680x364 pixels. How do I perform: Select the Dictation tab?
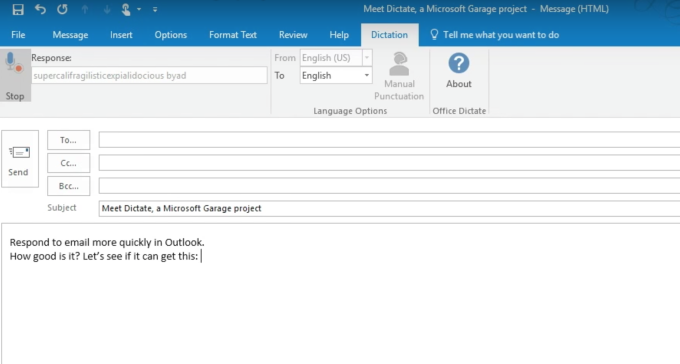tap(389, 35)
